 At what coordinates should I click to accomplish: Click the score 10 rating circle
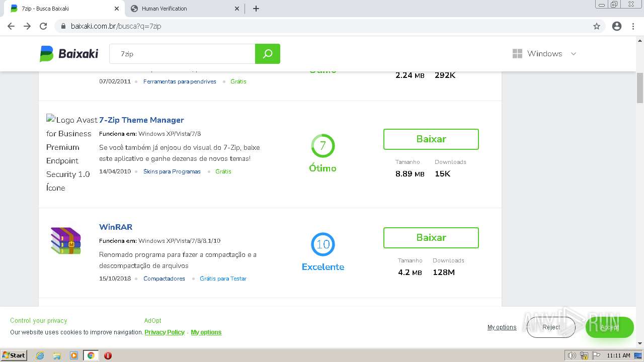pyautogui.click(x=323, y=244)
